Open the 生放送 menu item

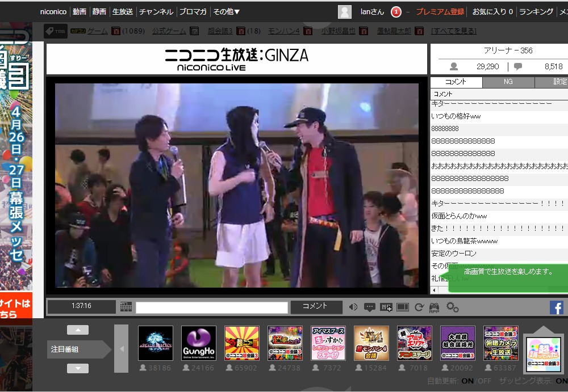(123, 11)
